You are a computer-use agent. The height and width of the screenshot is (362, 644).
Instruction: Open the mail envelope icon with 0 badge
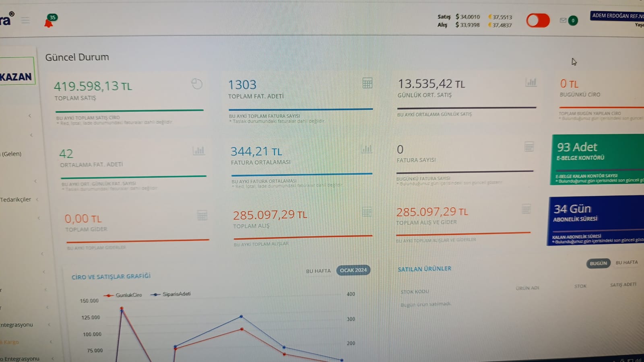tap(563, 20)
